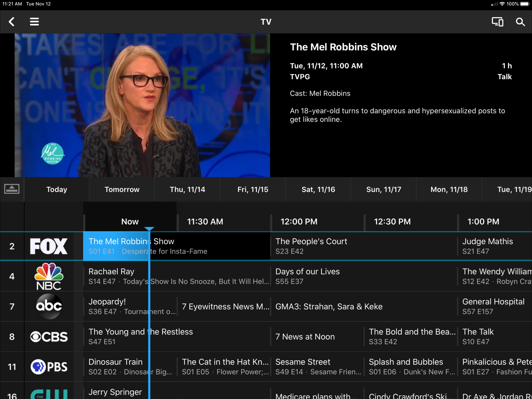Open The Cat in the Hat listing

click(x=223, y=366)
